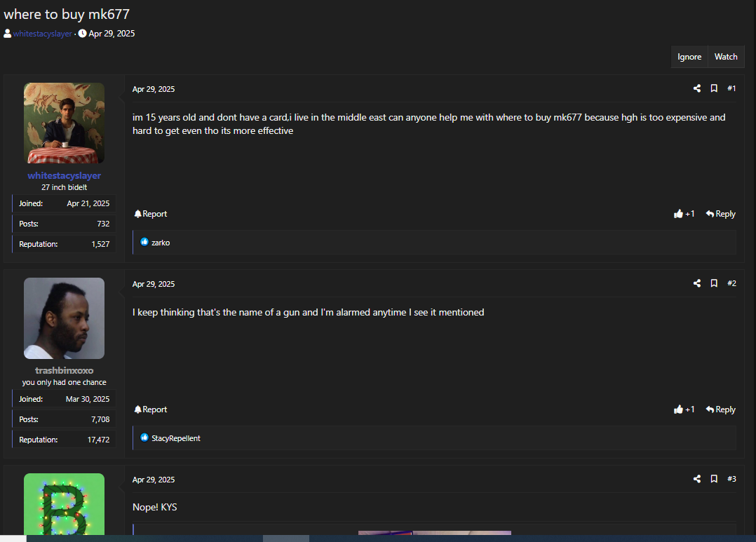Click the horizontal scrollbar at the bottom

click(x=285, y=538)
